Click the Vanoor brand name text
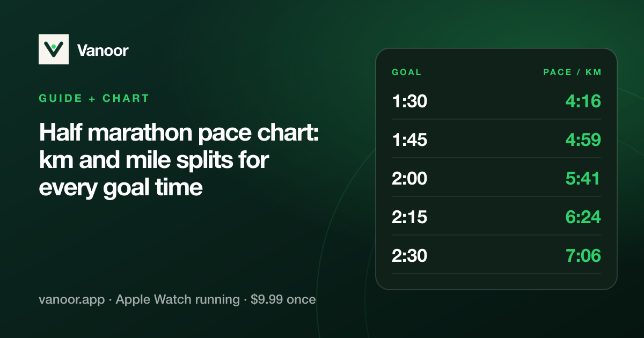This screenshot has height=338, width=644. point(103,50)
